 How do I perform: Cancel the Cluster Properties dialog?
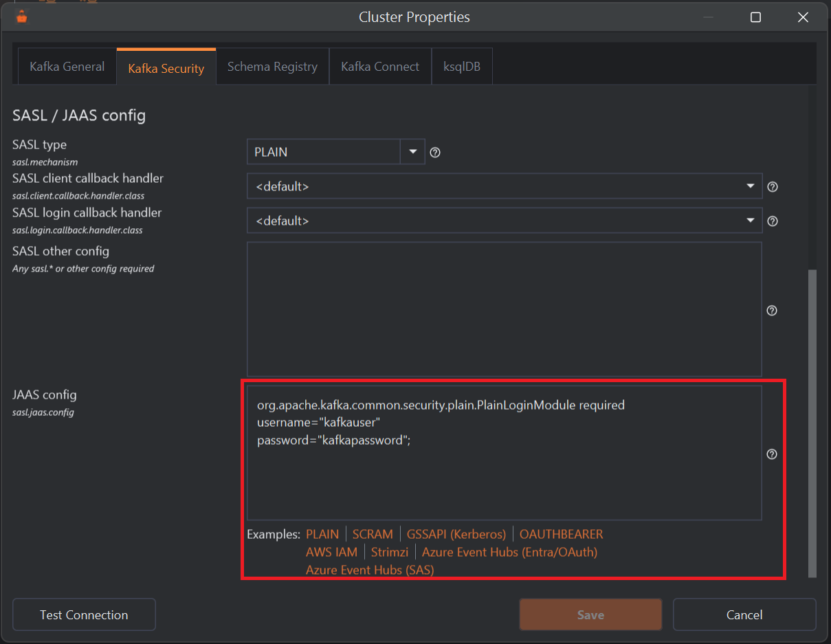point(744,615)
